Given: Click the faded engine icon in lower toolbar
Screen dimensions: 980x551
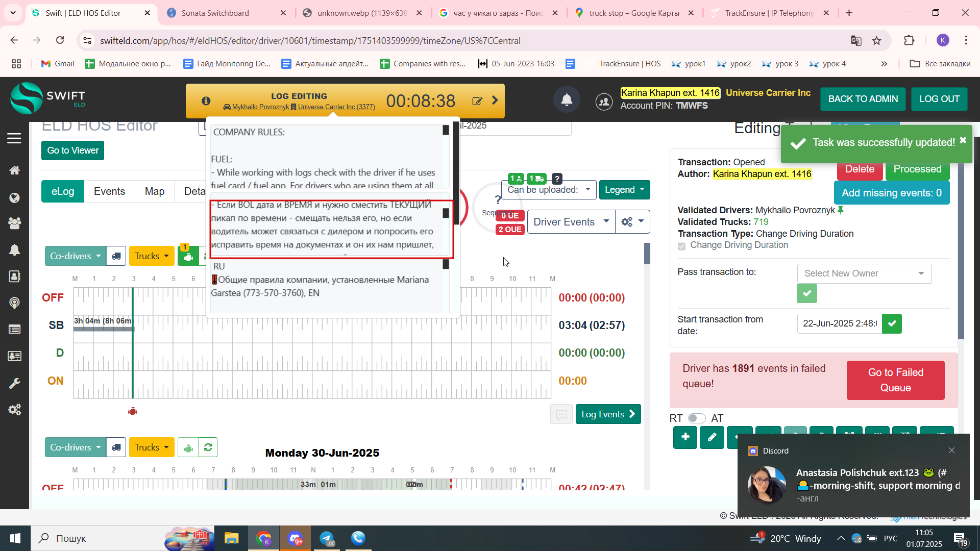Looking at the screenshot, I should pyautogui.click(x=188, y=447).
